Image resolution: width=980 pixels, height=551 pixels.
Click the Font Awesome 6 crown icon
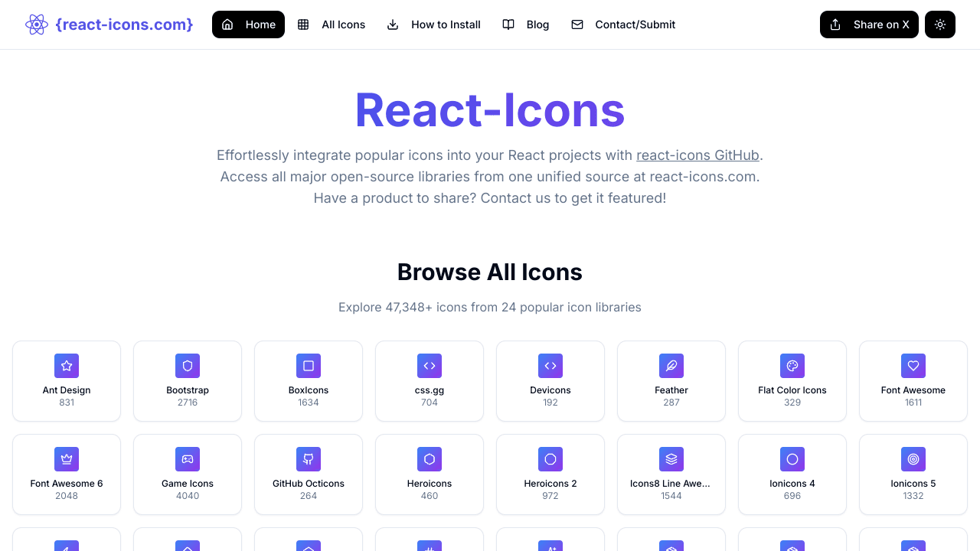point(67,459)
